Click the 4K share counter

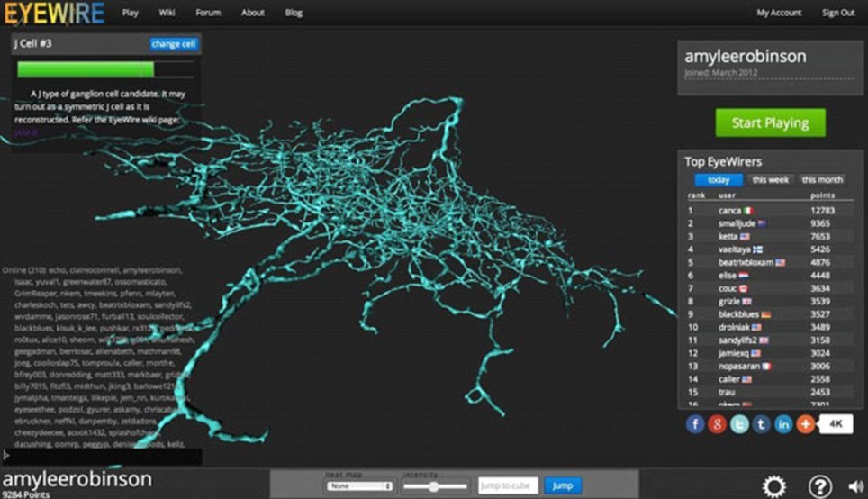pyautogui.click(x=836, y=424)
